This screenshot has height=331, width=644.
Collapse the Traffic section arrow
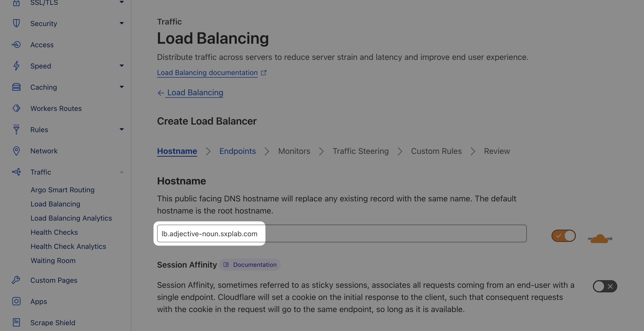tap(122, 172)
